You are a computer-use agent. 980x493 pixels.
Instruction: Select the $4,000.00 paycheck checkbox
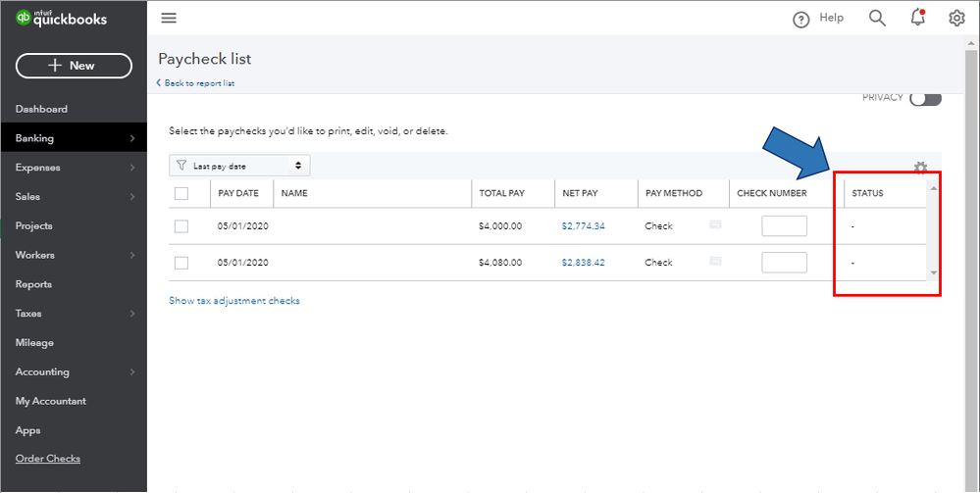point(181,226)
